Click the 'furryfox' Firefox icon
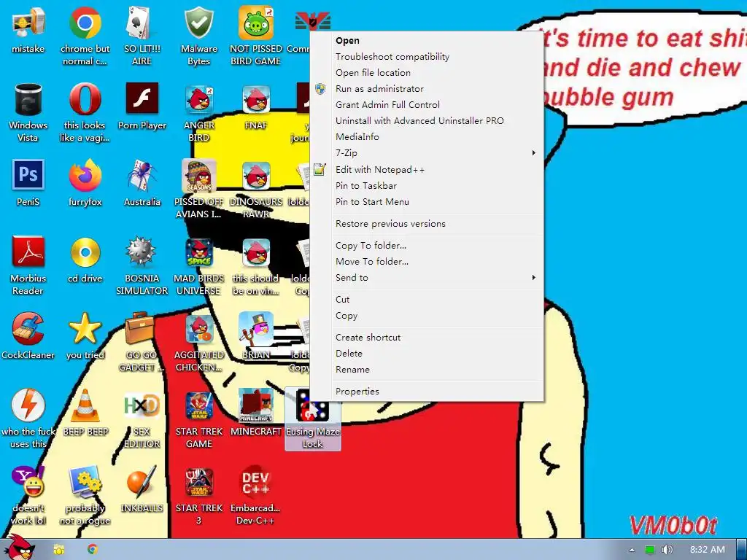This screenshot has width=747, height=560. click(85, 183)
